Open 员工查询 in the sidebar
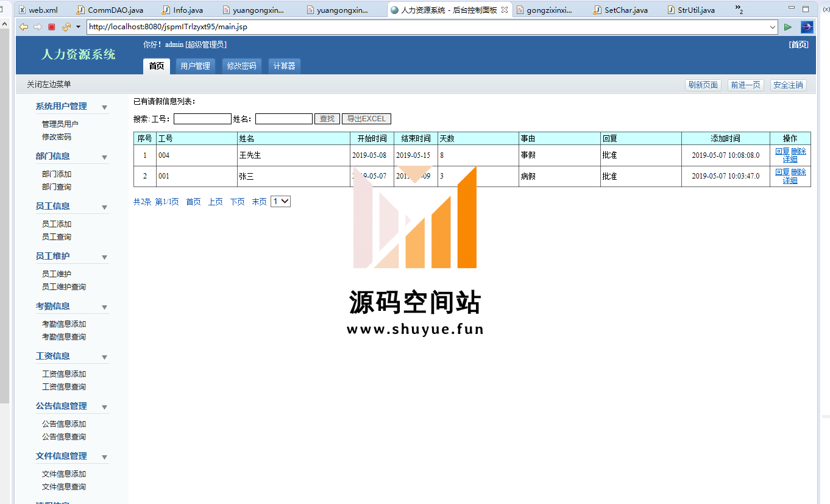 [57, 237]
